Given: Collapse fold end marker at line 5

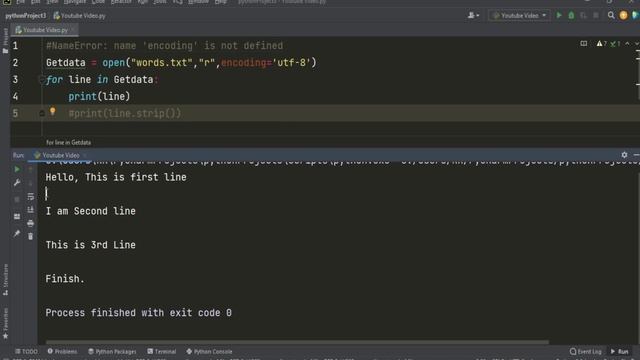Looking at the screenshot, I should click(42, 113).
